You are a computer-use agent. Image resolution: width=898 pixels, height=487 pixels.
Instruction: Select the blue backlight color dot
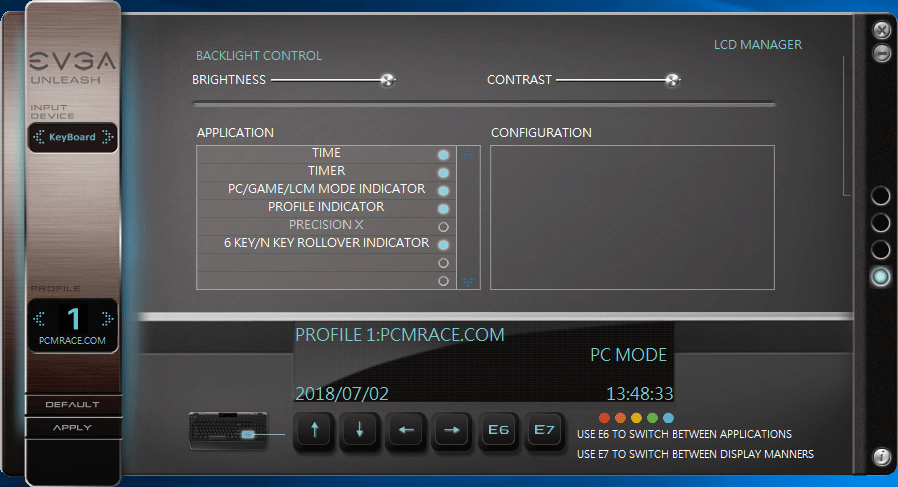point(668,418)
